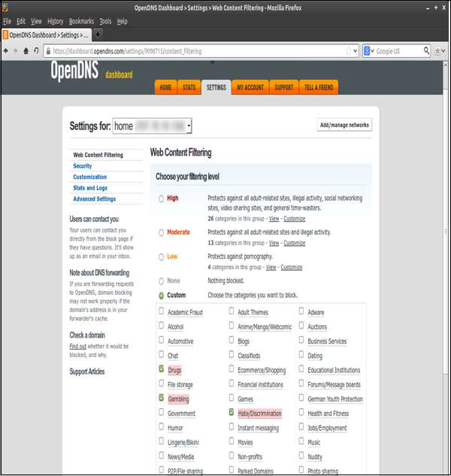Check the Lingerie/Bikini checkbox
This screenshot has width=451, height=476.
161,441
